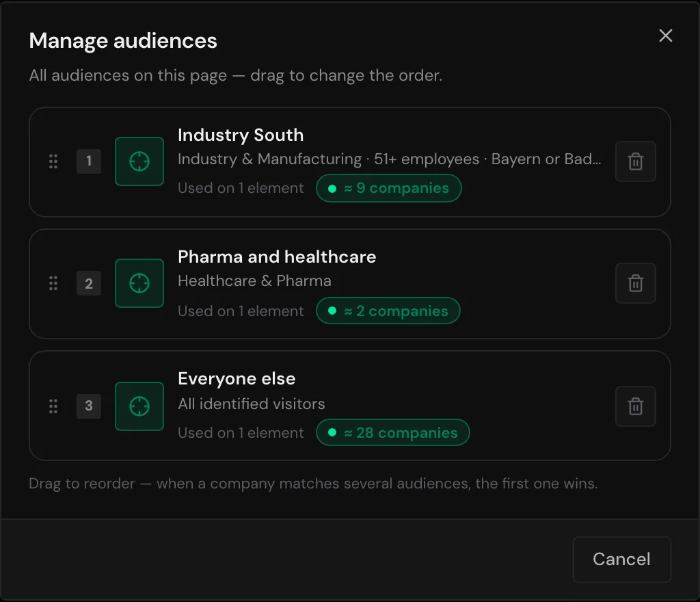This screenshot has height=602, width=700.
Task: Click the drag handle for Pharma and healthcare
Action: tap(53, 283)
